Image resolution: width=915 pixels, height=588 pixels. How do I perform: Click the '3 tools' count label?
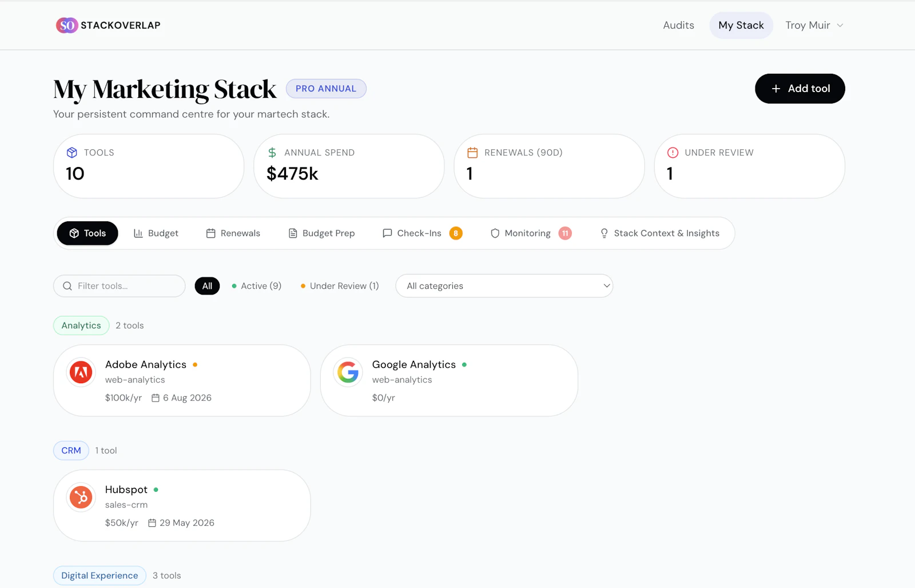click(167, 575)
